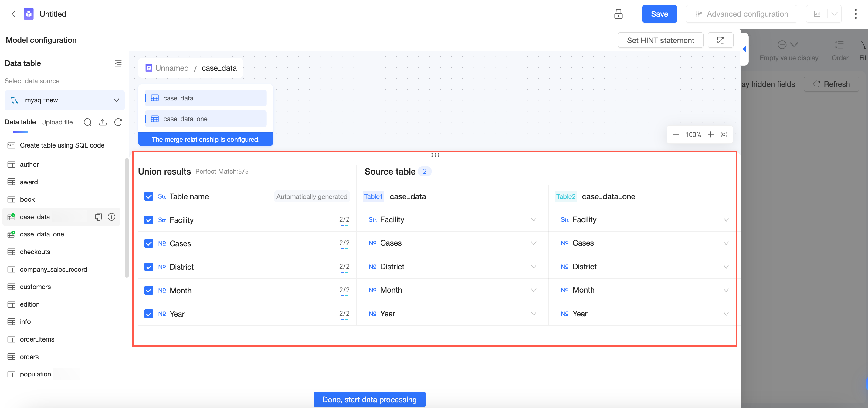
Task: Expand Table2 Month field dropdown
Action: coord(726,290)
